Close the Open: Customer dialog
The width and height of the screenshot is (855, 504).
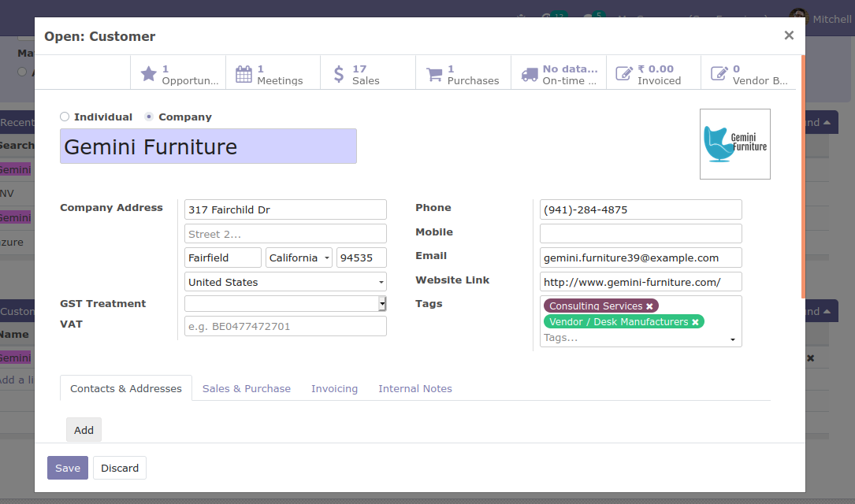pyautogui.click(x=789, y=35)
